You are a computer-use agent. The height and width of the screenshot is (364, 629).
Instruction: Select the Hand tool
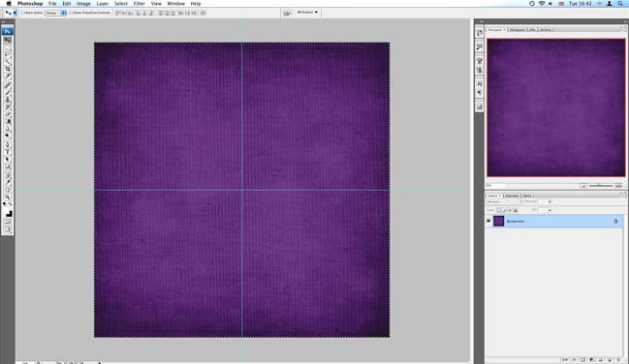(8, 190)
